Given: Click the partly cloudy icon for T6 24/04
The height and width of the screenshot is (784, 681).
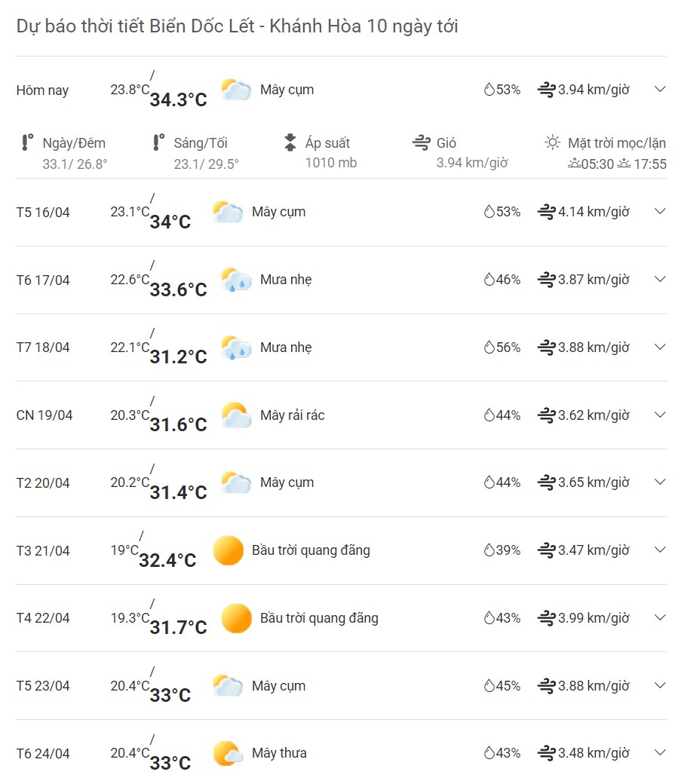Looking at the screenshot, I should click(228, 753).
